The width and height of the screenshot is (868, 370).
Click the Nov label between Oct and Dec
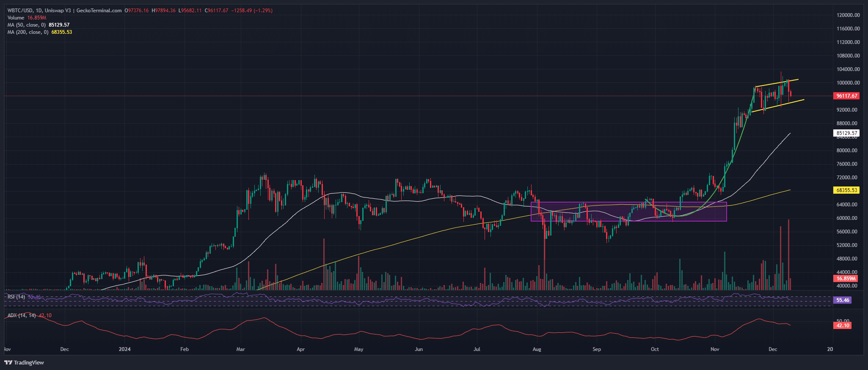[x=715, y=349]
